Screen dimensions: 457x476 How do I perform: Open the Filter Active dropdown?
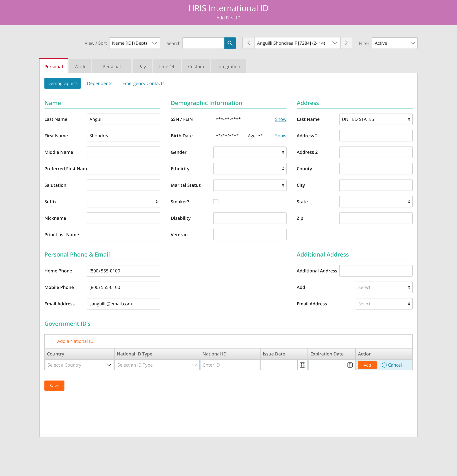[x=394, y=43]
